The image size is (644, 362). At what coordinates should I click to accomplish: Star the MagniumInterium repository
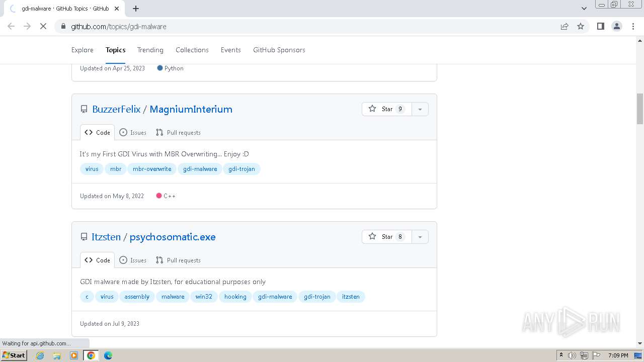(x=387, y=109)
